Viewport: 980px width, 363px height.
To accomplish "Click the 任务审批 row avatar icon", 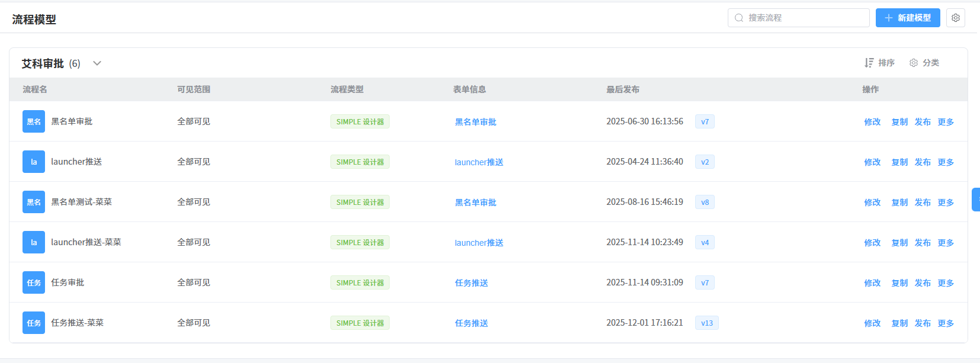I will (x=34, y=282).
